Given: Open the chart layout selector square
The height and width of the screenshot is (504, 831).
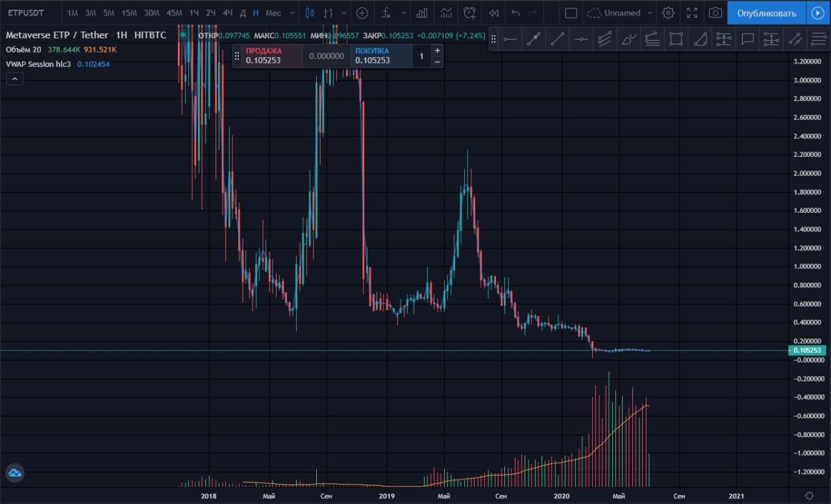Looking at the screenshot, I should (x=571, y=13).
